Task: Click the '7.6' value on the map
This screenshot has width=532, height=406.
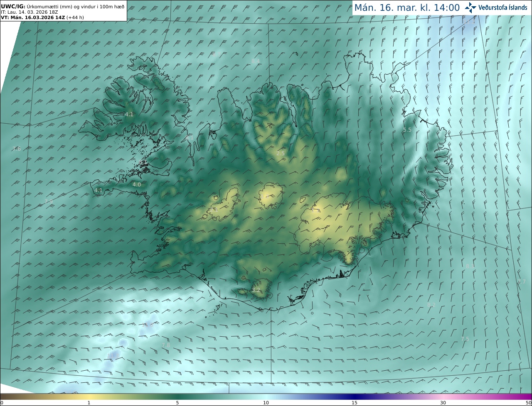Action: point(16,149)
